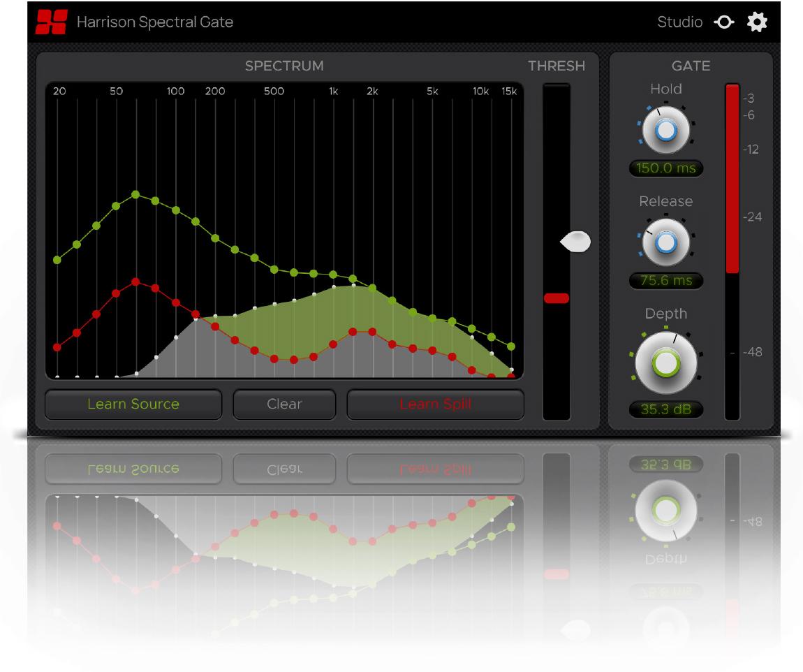Click the Harrison red logo icon
Image resolution: width=803 pixels, height=672 pixels.
[x=51, y=22]
